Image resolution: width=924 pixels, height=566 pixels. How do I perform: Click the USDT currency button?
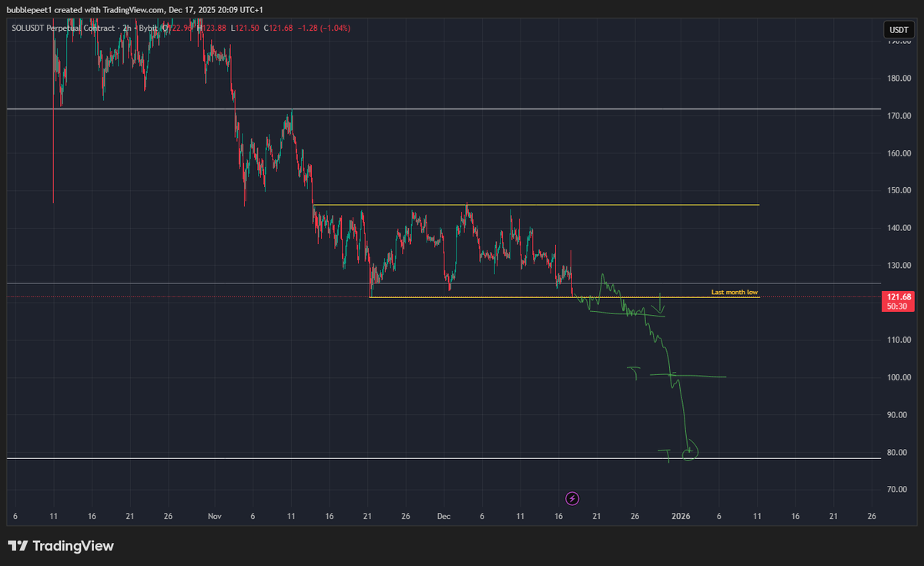click(x=899, y=30)
